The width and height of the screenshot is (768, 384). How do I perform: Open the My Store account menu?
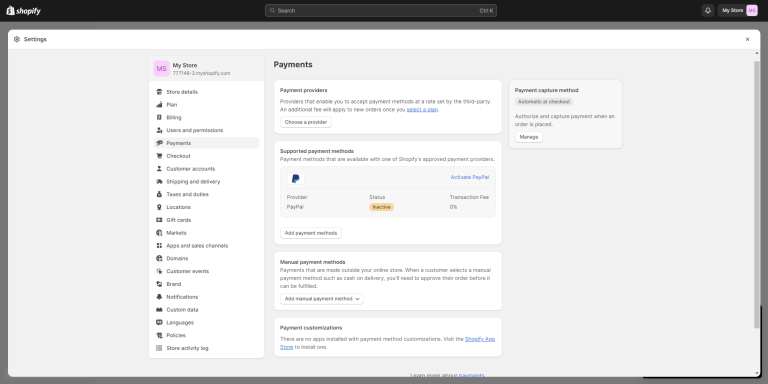(739, 10)
